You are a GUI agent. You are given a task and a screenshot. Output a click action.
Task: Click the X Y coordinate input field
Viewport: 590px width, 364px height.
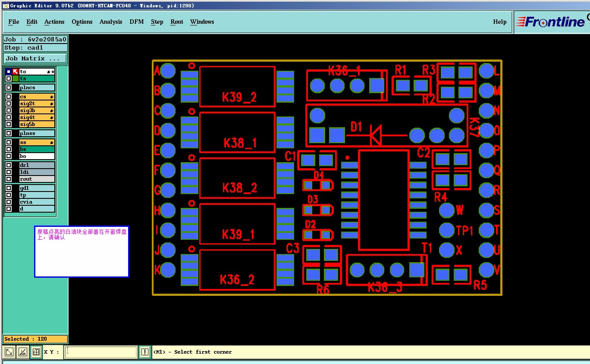click(x=100, y=352)
